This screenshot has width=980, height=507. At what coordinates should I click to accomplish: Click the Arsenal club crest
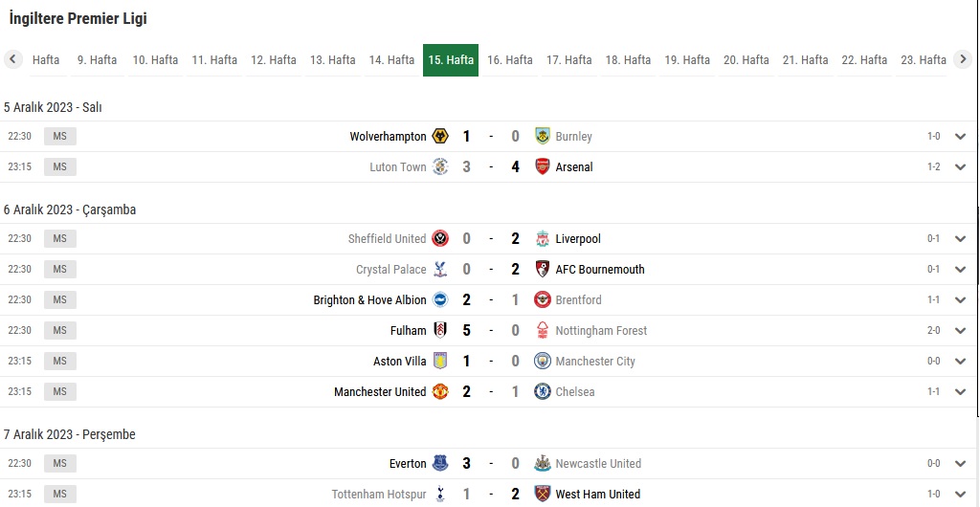pos(543,166)
